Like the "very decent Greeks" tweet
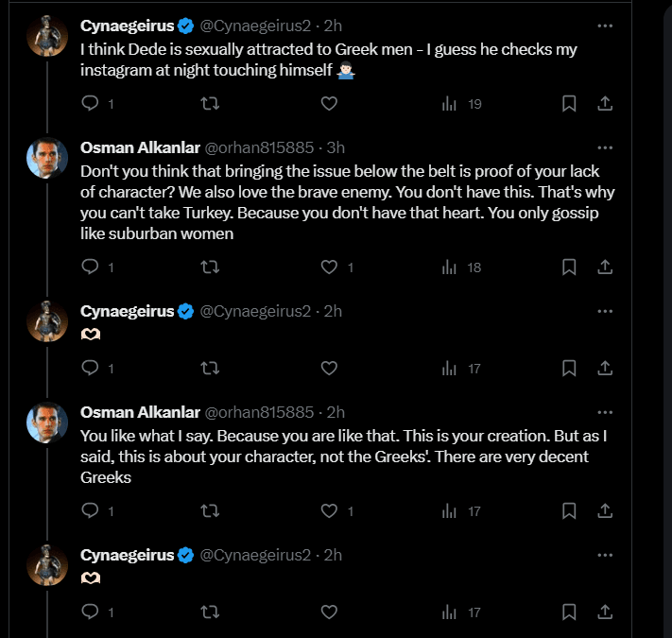 tap(330, 511)
